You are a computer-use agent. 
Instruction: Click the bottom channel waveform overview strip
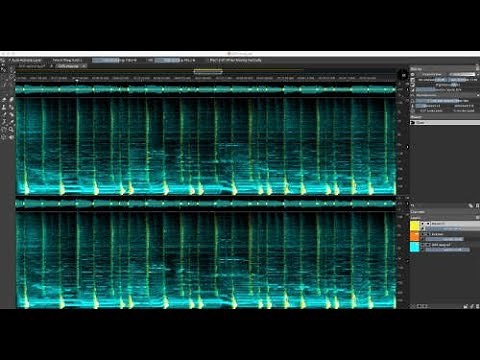tap(206, 204)
